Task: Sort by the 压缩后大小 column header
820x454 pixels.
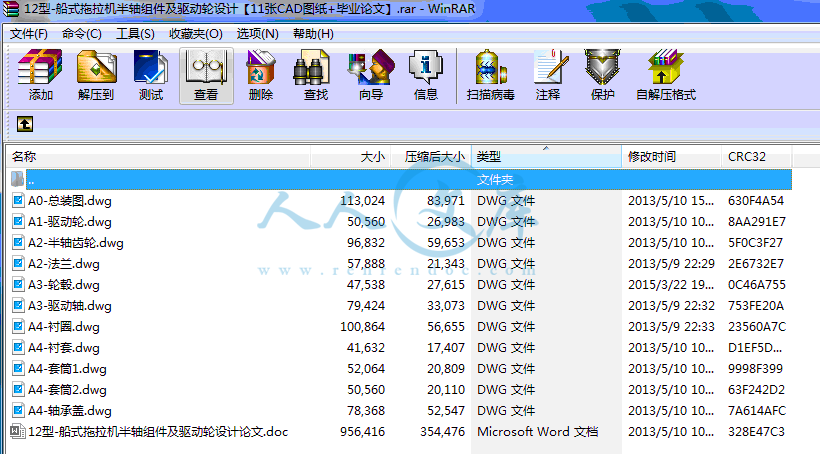Action: tap(431, 156)
